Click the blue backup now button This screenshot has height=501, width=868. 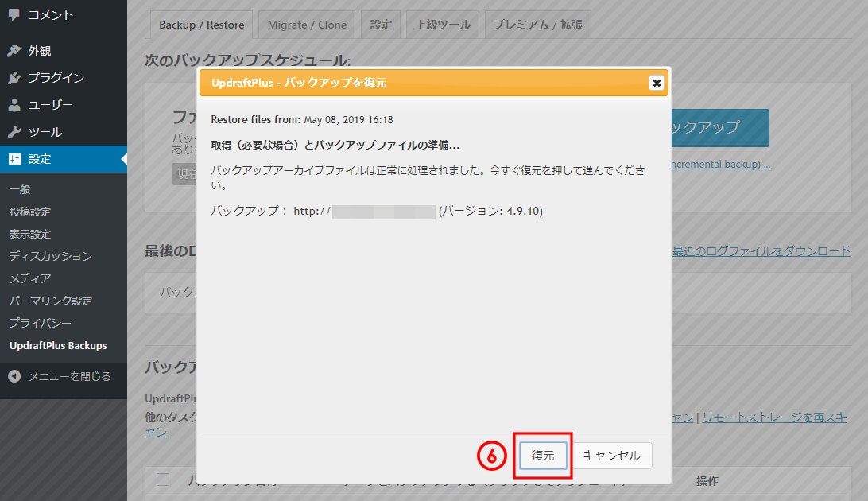click(x=720, y=127)
